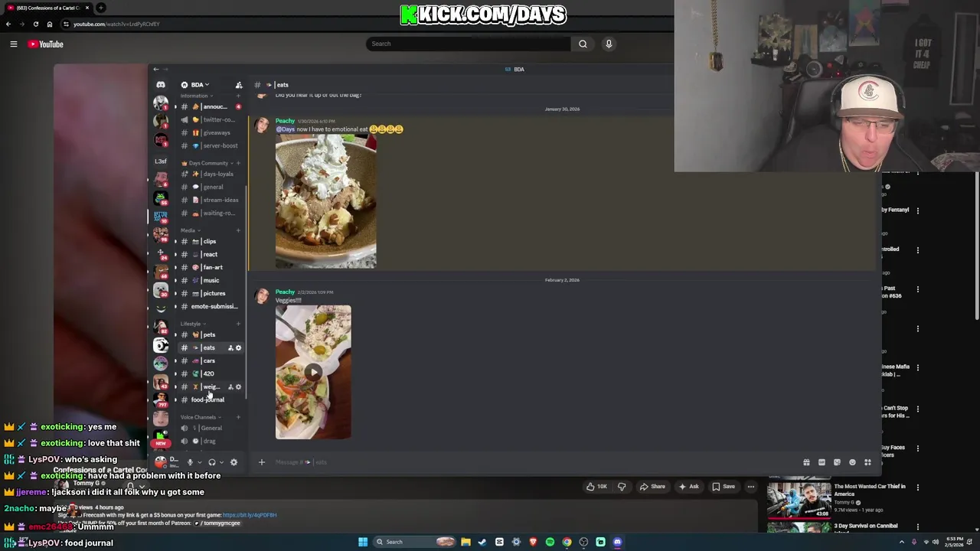Screen dimensions: 980x551
Task: Open the general text channel
Action: (x=210, y=187)
